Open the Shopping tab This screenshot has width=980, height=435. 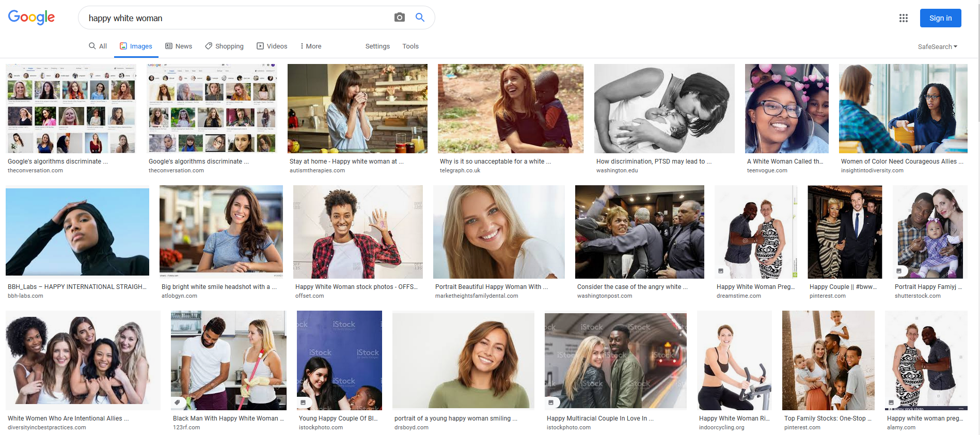224,46
